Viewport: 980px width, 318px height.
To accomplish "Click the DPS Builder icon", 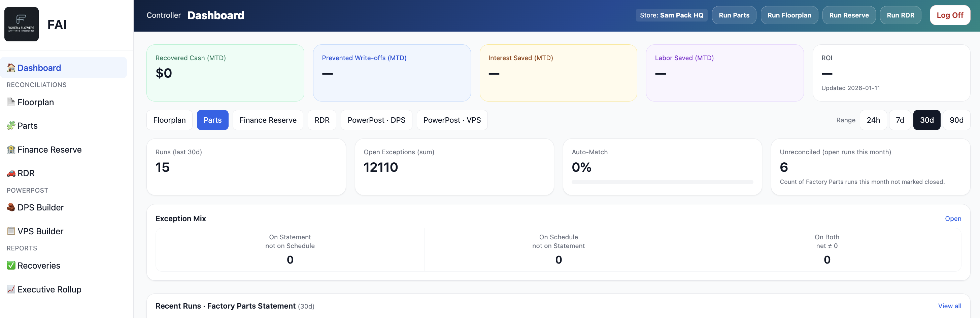I will (x=10, y=207).
